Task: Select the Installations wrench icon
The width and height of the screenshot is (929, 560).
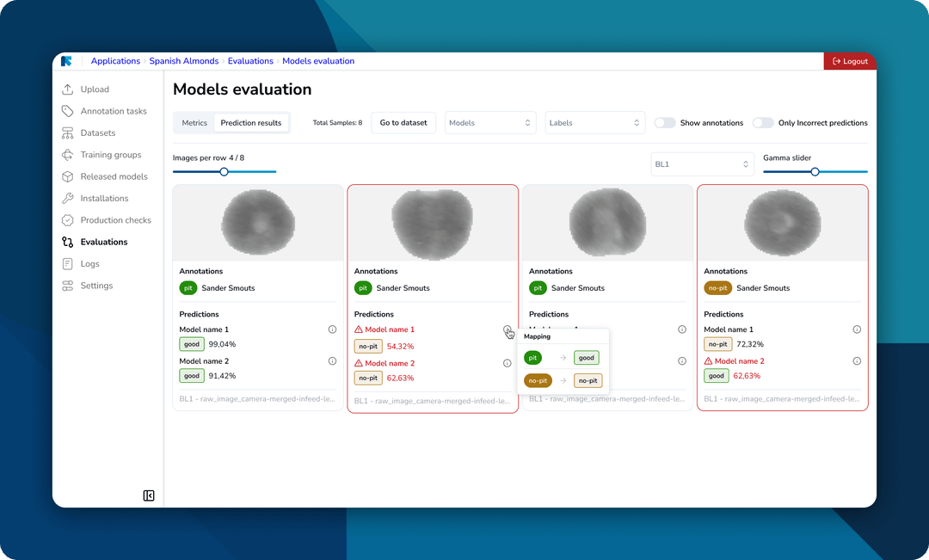Action: click(68, 198)
